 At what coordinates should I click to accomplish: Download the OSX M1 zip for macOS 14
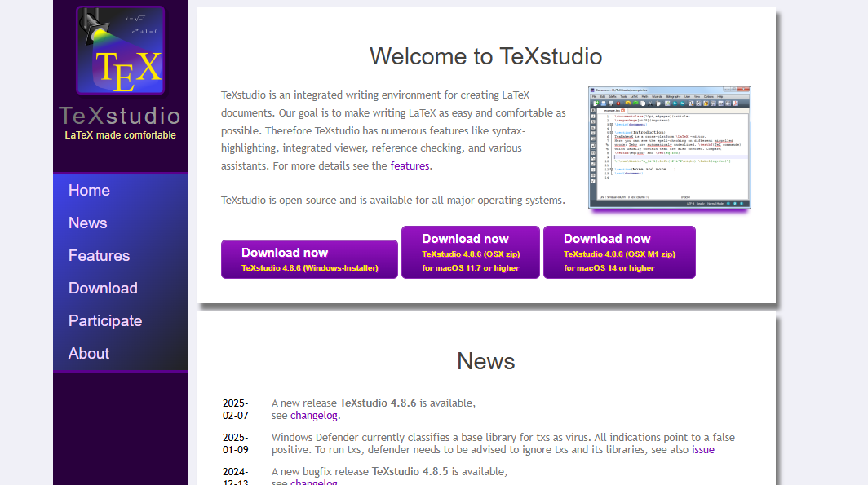click(619, 252)
